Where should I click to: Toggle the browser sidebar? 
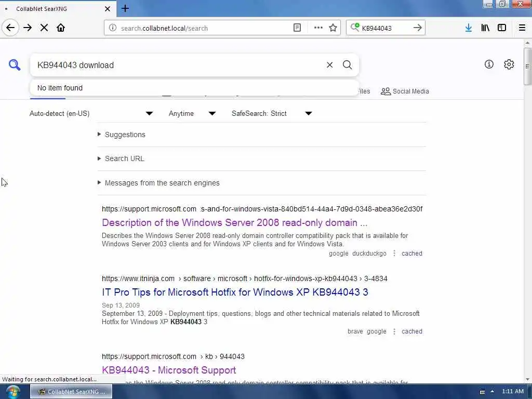tap(502, 28)
